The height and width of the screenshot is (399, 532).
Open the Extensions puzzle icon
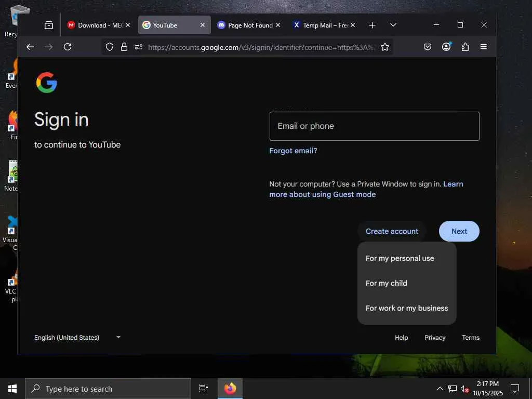point(465,47)
